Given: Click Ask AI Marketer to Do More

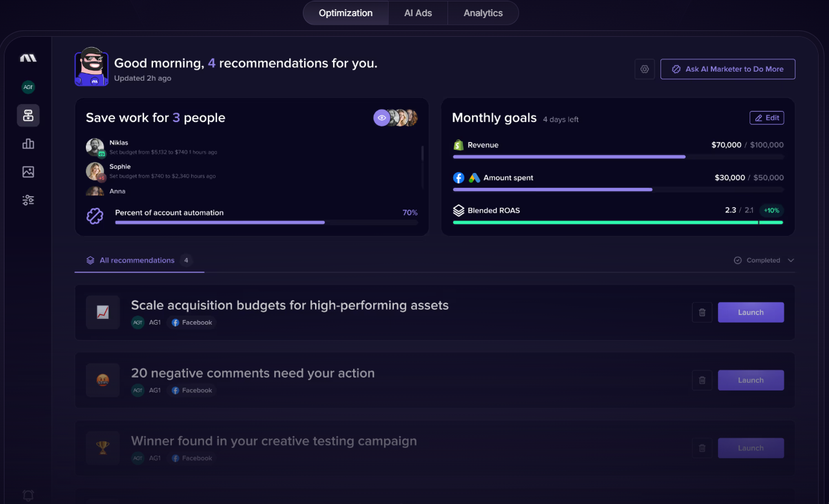Looking at the screenshot, I should (728, 69).
